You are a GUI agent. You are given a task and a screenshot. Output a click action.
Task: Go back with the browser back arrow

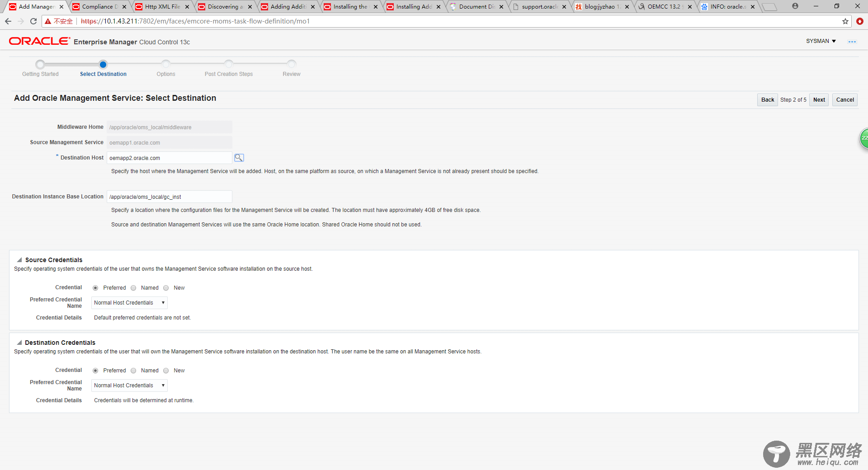(x=8, y=21)
